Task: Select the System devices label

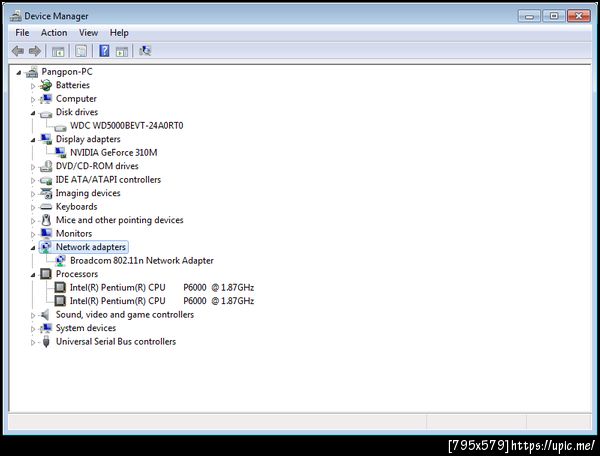Action: click(86, 328)
